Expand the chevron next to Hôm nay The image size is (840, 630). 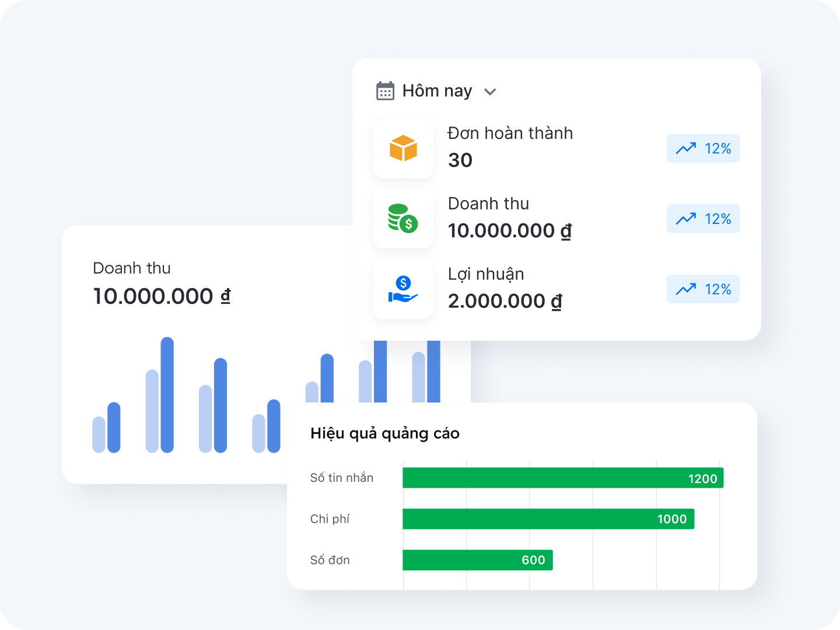tap(490, 92)
